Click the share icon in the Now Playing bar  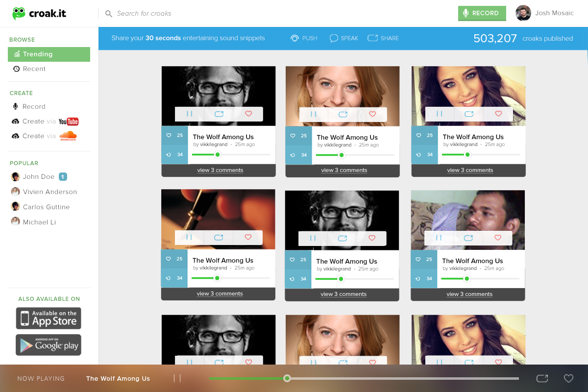542,378
